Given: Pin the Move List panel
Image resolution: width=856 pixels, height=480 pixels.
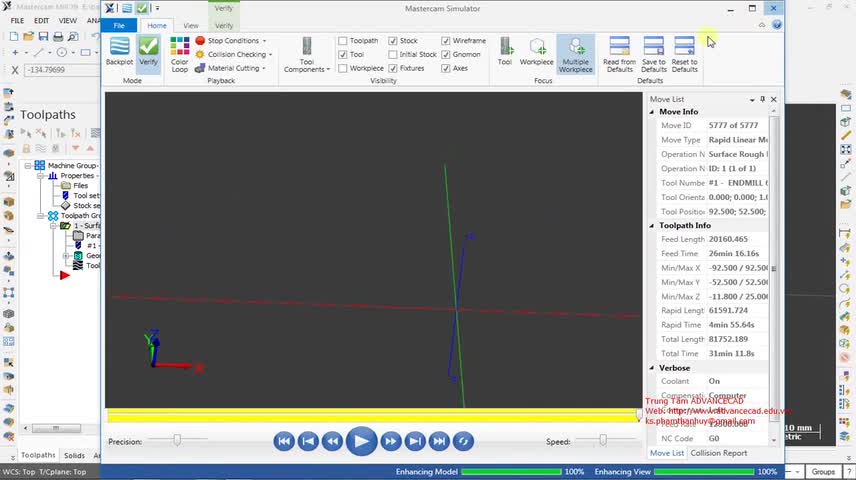Looking at the screenshot, I should [x=763, y=99].
